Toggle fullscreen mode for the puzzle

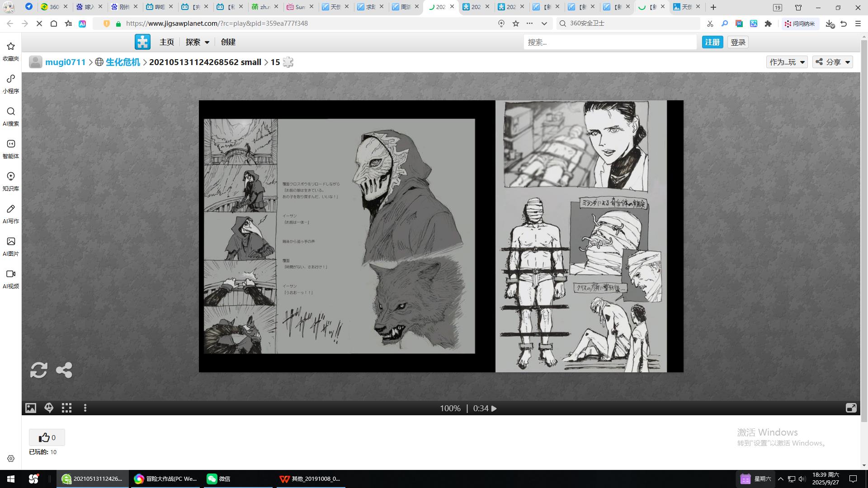tap(851, 408)
